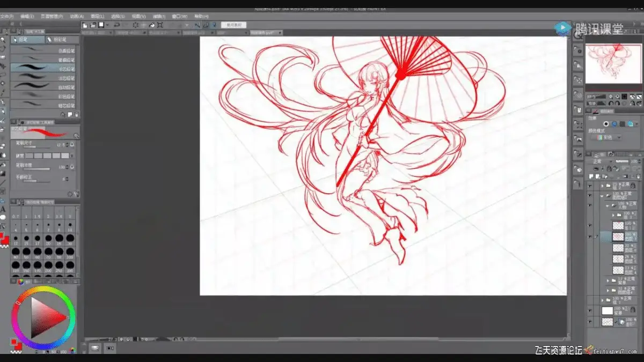Click the 笔刷浓度 slider

pyautogui.click(x=36, y=168)
